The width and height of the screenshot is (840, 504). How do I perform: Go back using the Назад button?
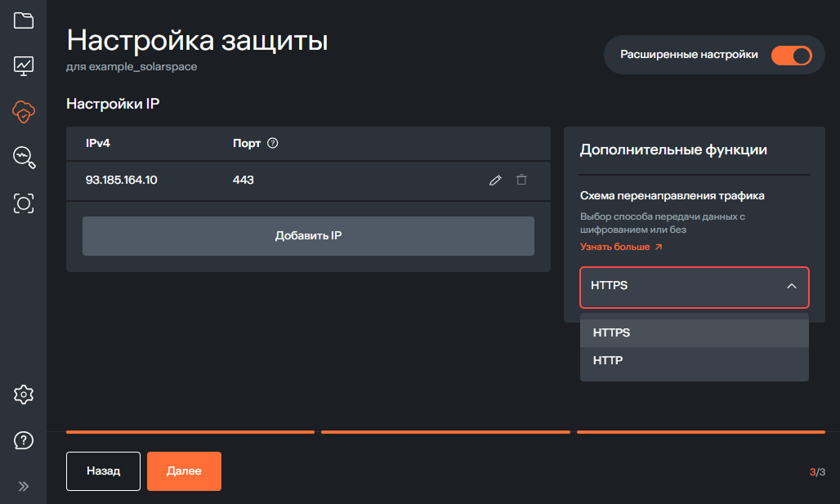click(x=103, y=471)
